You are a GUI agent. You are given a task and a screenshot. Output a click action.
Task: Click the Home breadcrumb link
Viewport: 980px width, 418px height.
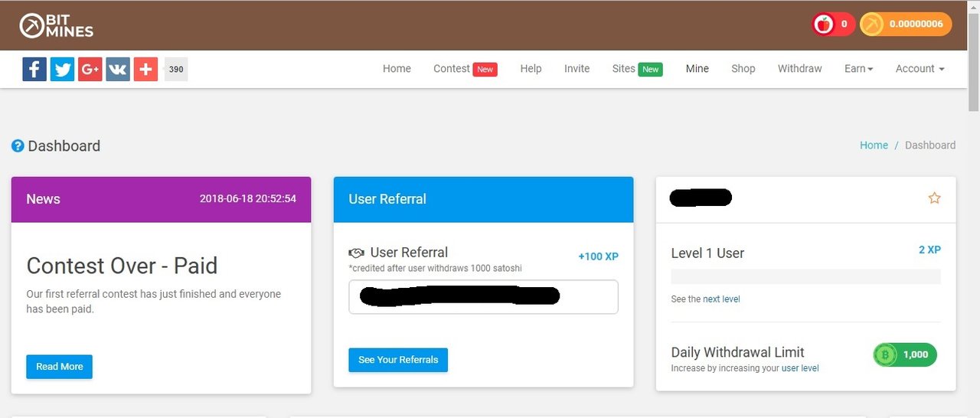coord(874,145)
